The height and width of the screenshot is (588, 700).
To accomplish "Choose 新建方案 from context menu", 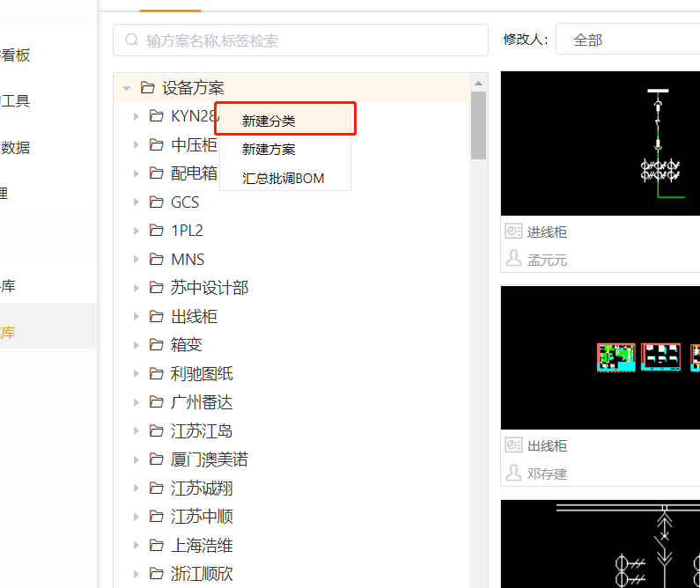I will (284, 149).
